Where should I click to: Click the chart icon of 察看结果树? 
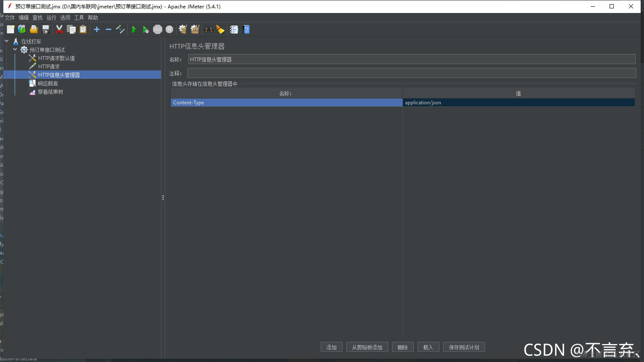click(32, 92)
